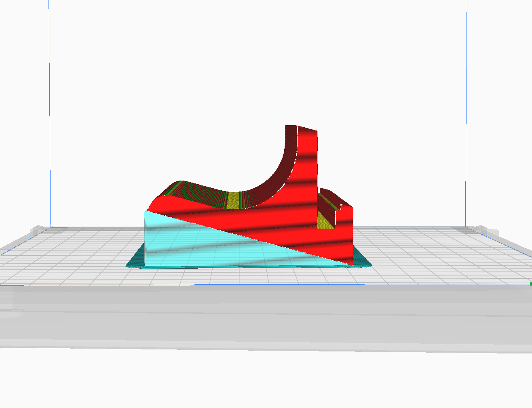The width and height of the screenshot is (532, 408).
Task: Click the build plate grid right of the model
Action: tap(424, 254)
